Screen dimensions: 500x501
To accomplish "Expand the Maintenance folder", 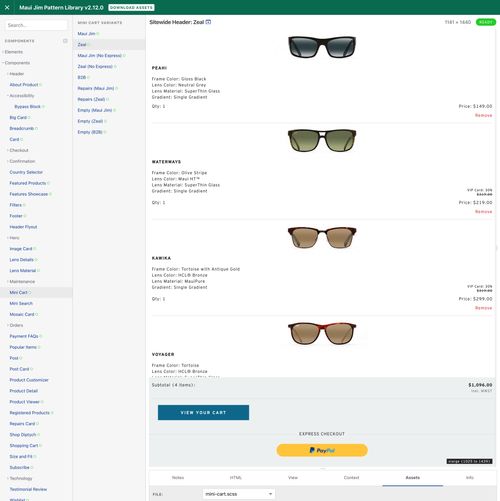I will click(22, 282).
